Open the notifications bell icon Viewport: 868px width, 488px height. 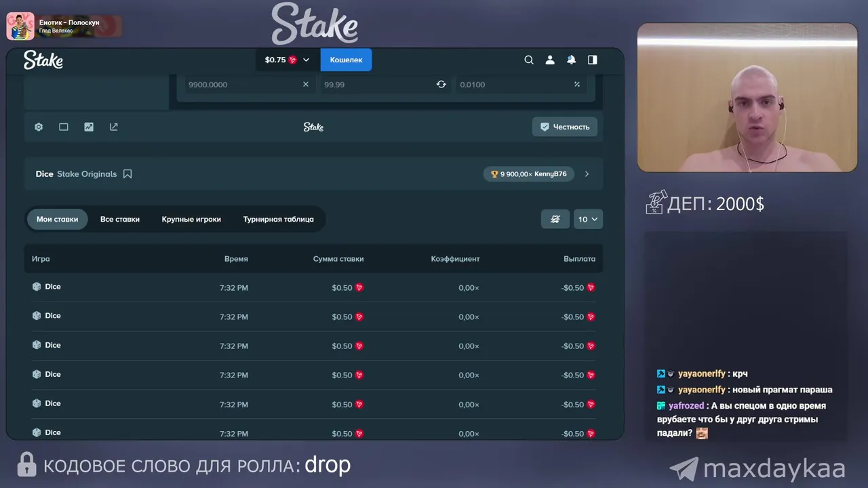pyautogui.click(x=572, y=60)
